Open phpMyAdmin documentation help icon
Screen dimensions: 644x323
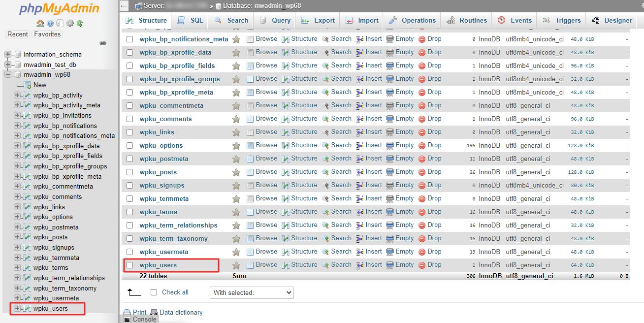coord(50,23)
